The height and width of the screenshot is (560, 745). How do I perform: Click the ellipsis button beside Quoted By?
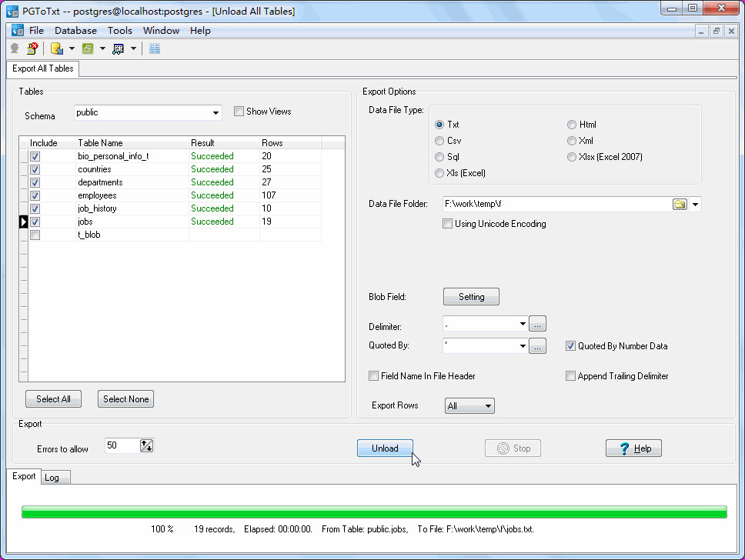537,346
